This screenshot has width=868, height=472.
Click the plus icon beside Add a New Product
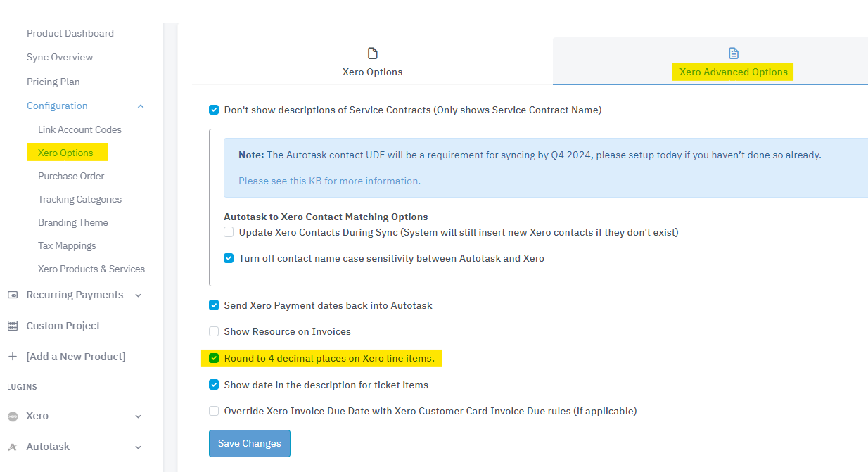point(13,356)
